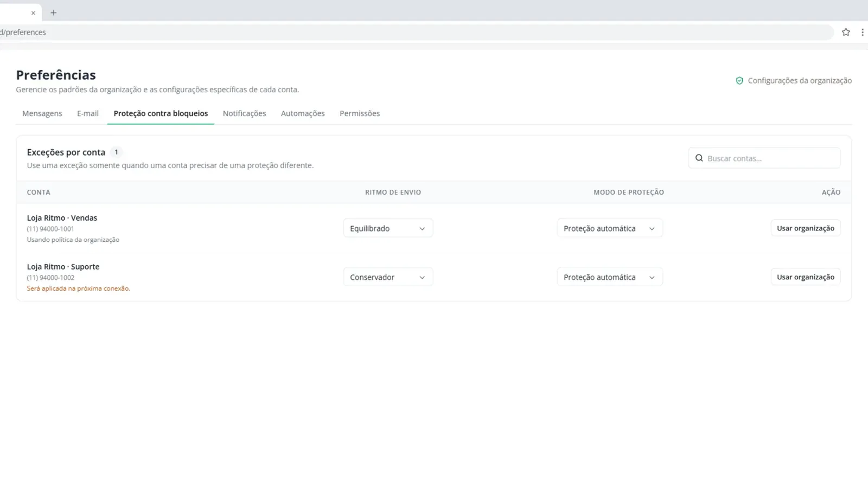
Task: Open the Permissões tab
Action: click(x=360, y=113)
